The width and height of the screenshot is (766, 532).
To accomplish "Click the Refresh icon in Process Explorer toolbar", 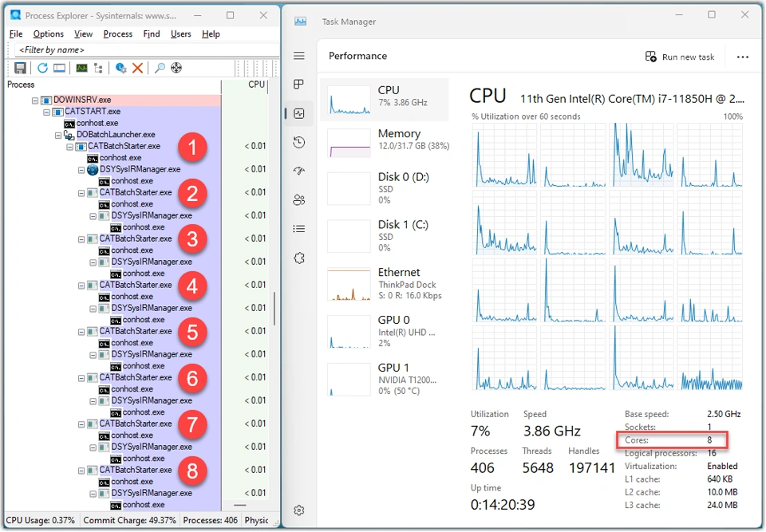I will [42, 68].
